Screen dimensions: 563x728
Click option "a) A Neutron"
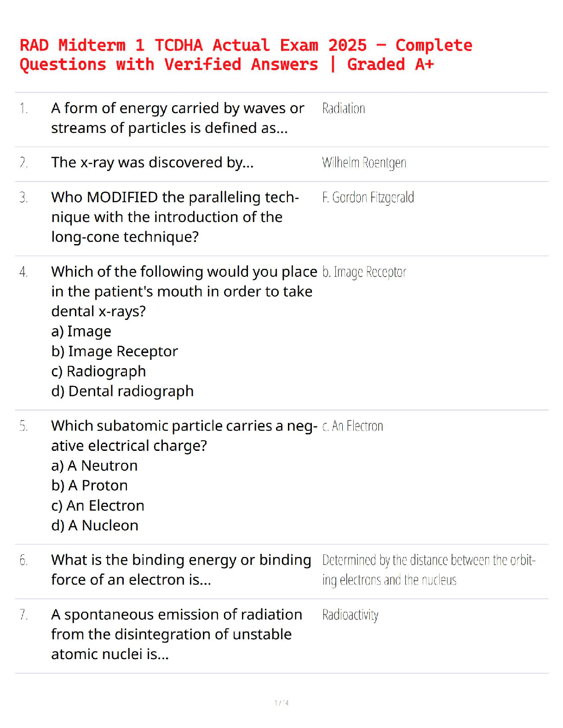coord(94,466)
